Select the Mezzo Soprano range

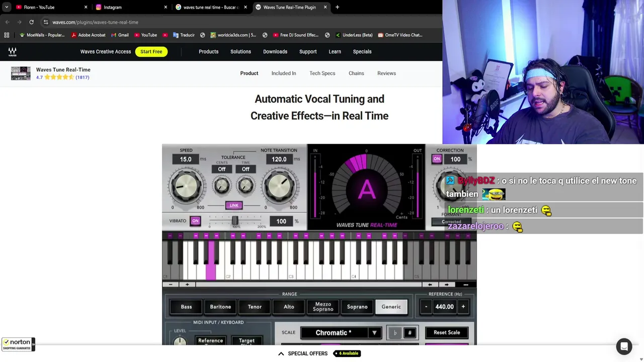coord(323,307)
